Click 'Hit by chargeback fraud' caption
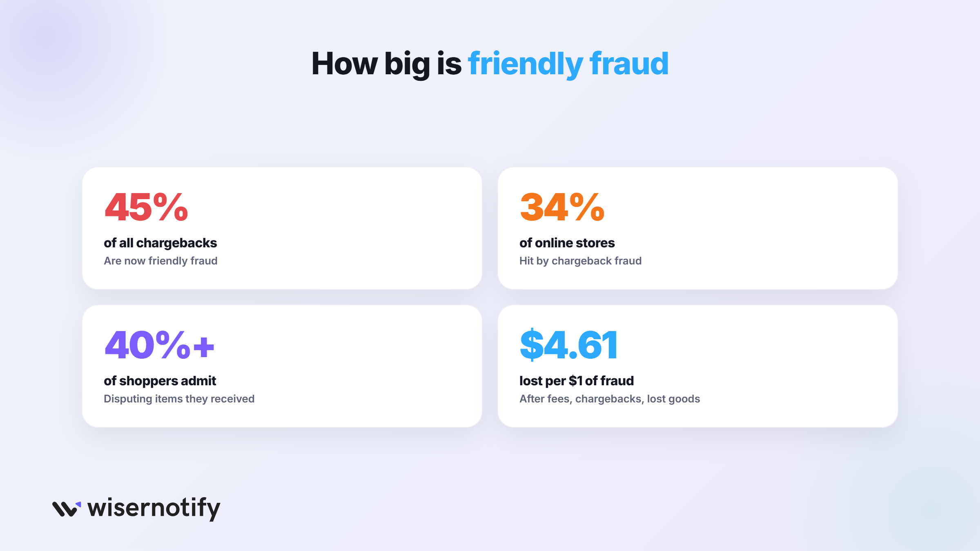Screen dimensions: 980x551 pyautogui.click(x=580, y=261)
